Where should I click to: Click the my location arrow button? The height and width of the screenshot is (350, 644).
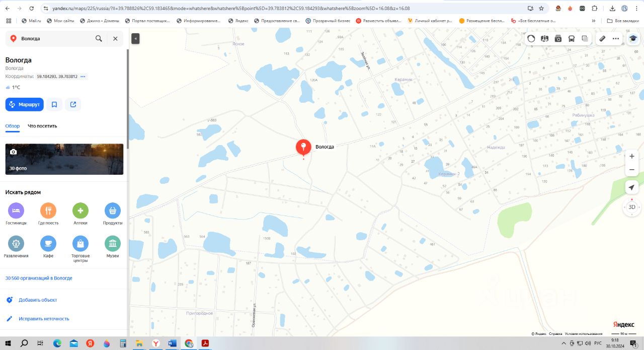[632, 187]
